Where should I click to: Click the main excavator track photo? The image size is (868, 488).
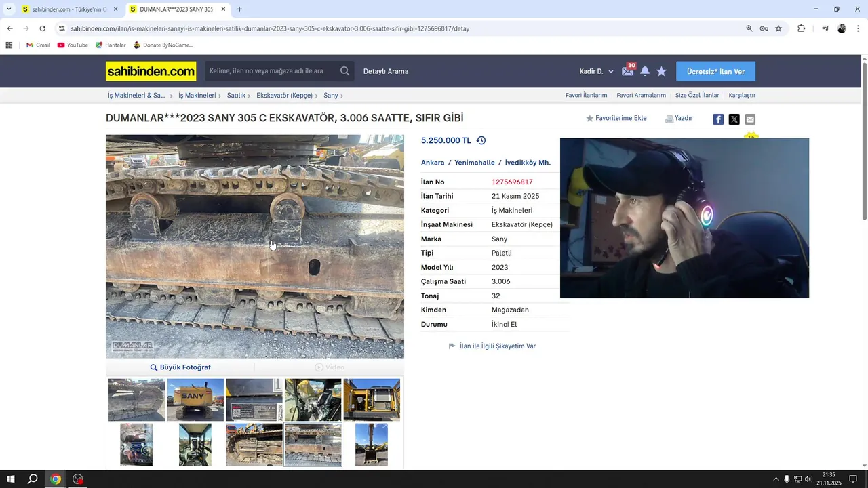click(255, 246)
